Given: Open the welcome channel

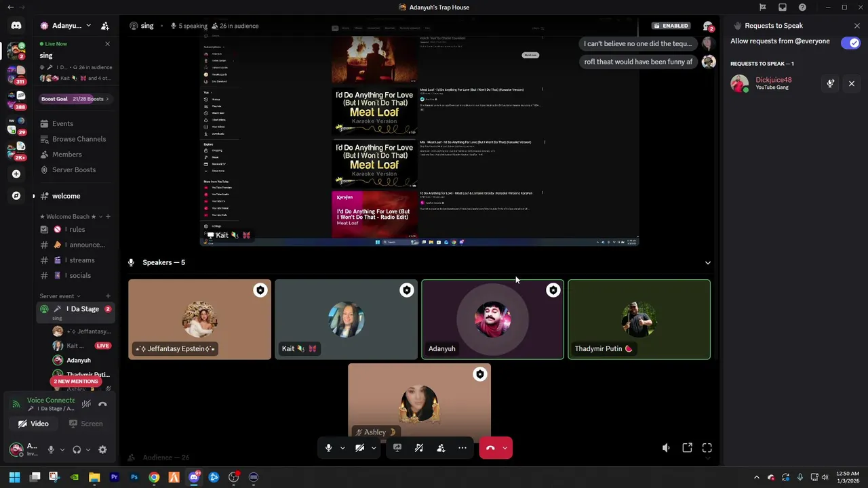Looking at the screenshot, I should click(76, 196).
